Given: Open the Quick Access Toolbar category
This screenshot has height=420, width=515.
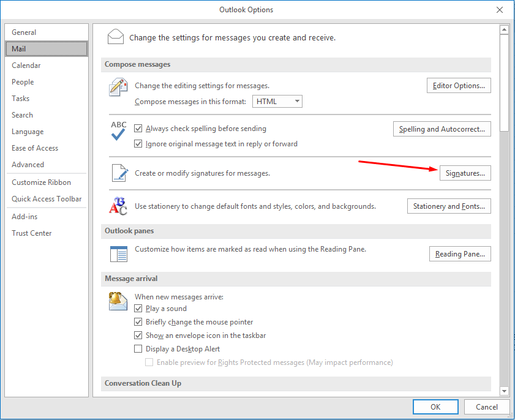Looking at the screenshot, I should [x=47, y=198].
